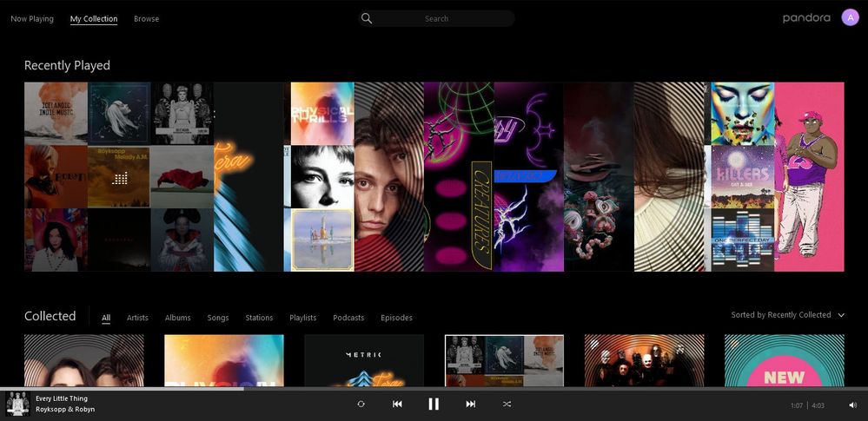Image resolution: width=868 pixels, height=421 pixels.
Task: Open Royksopp & Robyn artist link
Action: pos(65,409)
